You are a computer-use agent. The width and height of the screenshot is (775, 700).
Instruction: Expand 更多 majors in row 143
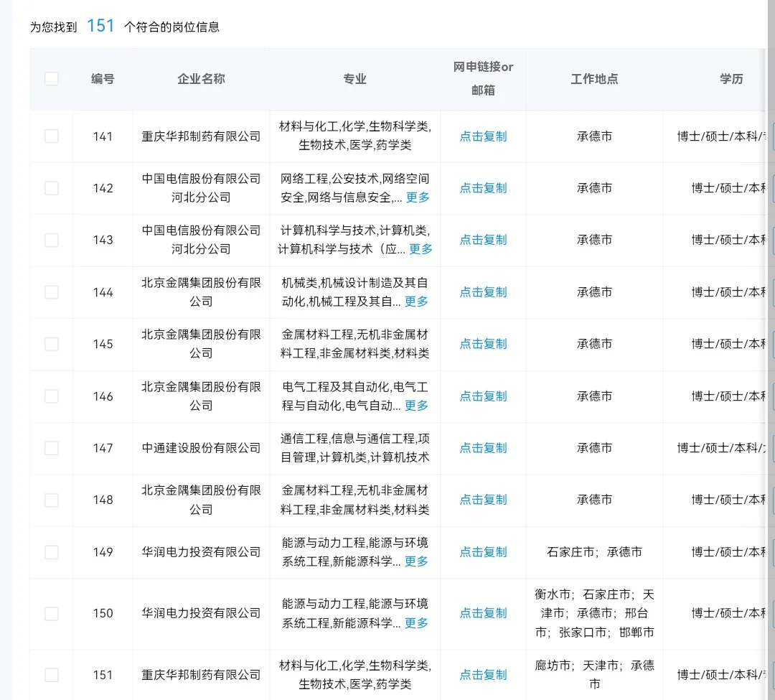pyautogui.click(x=421, y=249)
